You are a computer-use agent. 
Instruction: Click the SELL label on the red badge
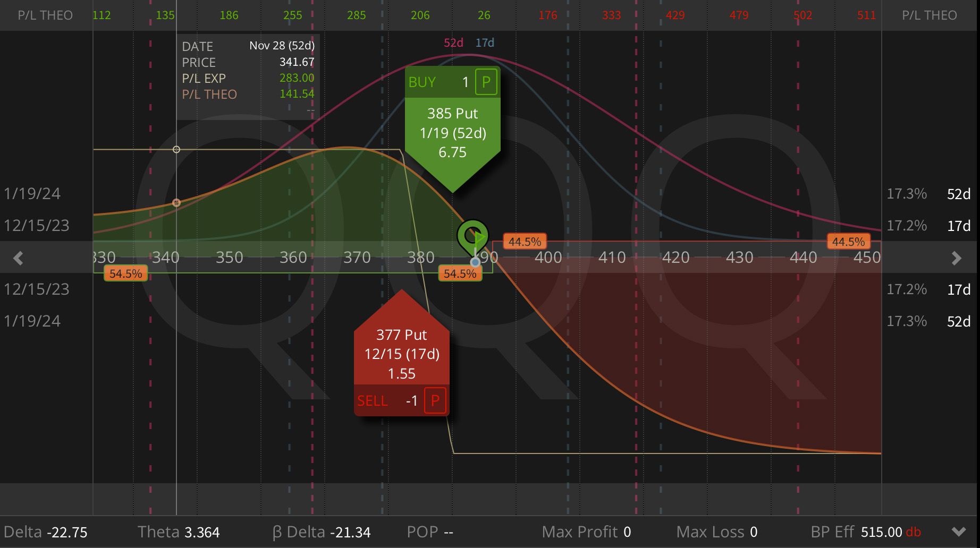373,401
